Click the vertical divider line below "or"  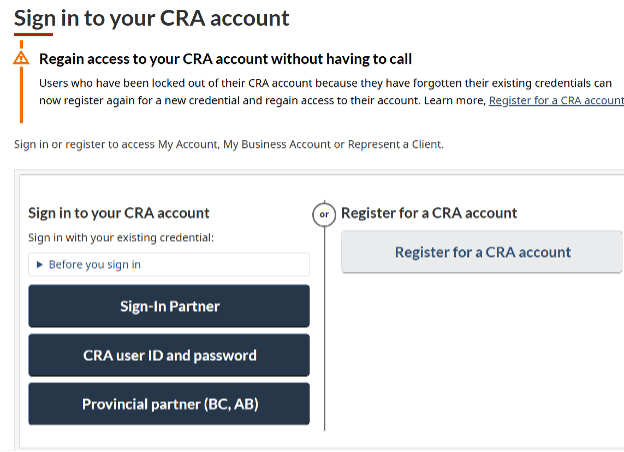[323, 330]
